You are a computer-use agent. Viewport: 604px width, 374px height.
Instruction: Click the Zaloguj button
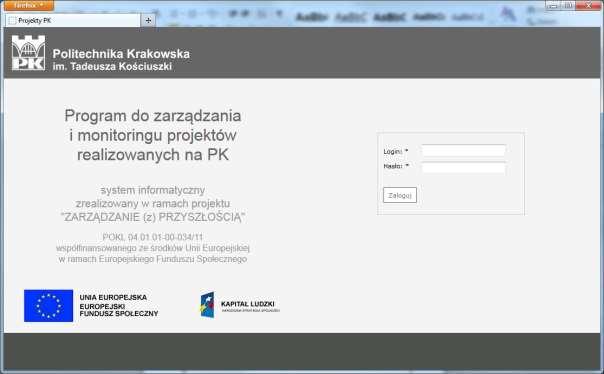[x=400, y=195]
